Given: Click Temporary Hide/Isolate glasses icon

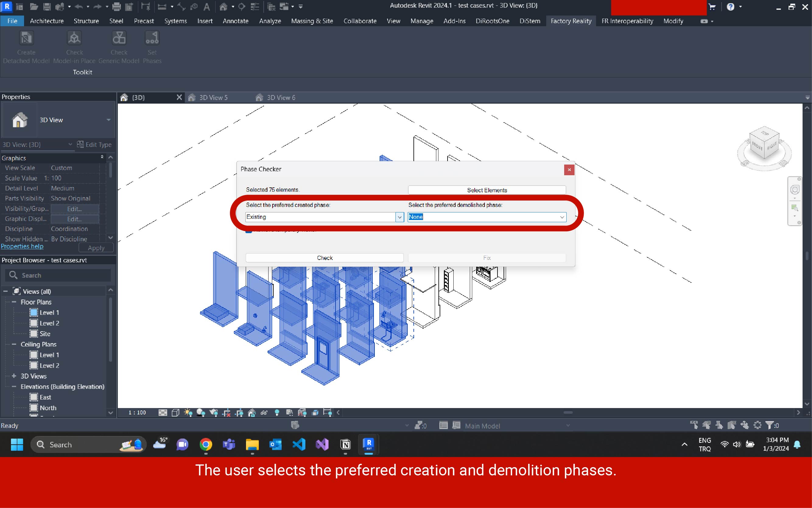Looking at the screenshot, I should [264, 413].
